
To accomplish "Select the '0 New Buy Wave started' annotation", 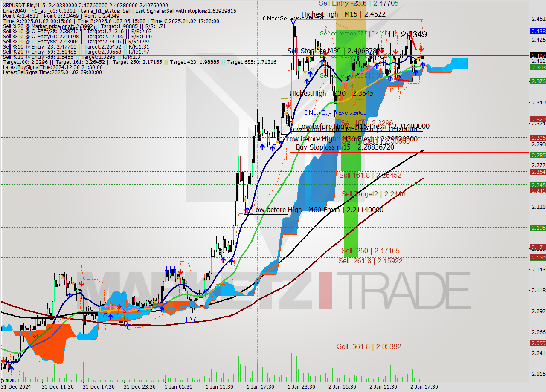I will 335,112.
